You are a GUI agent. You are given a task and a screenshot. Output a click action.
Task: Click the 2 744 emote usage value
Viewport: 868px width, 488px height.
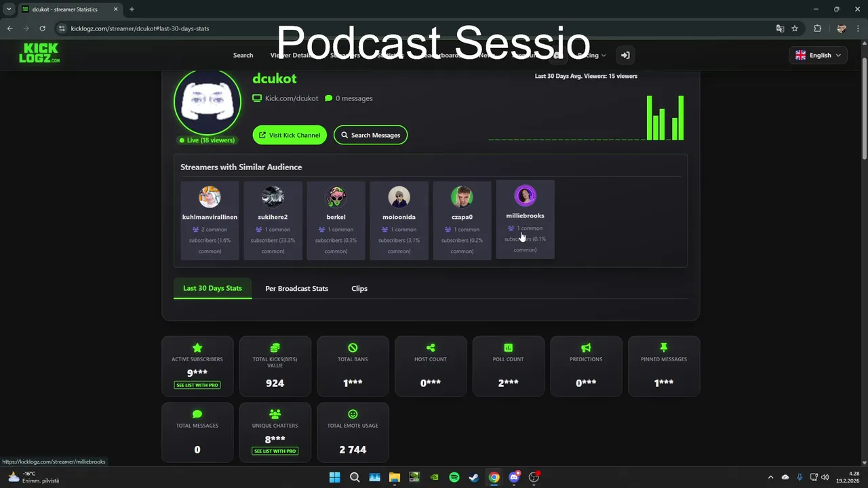click(353, 449)
